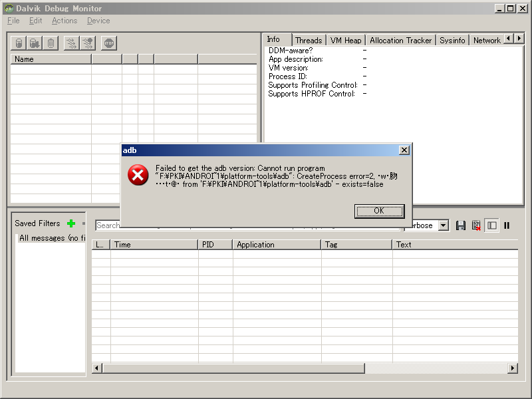Toggle the saved filters view display
Screen dimensions: 532x399
tap(491, 225)
